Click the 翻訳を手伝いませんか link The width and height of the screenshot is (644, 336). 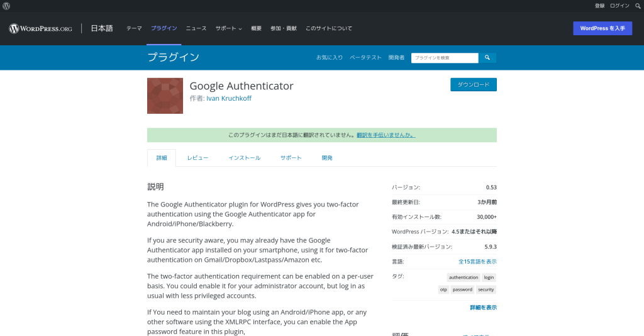coord(386,135)
